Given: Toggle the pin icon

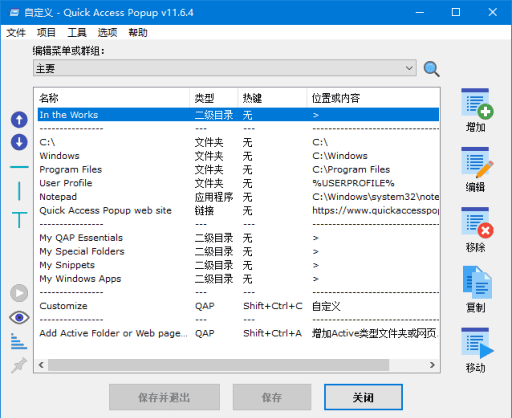Looking at the screenshot, I should click(x=19, y=365).
